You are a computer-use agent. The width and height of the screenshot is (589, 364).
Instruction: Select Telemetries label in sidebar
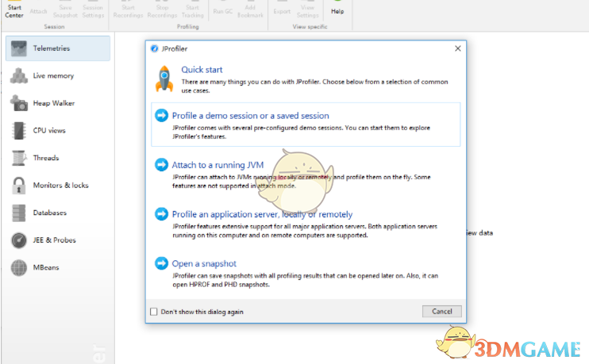tap(52, 48)
